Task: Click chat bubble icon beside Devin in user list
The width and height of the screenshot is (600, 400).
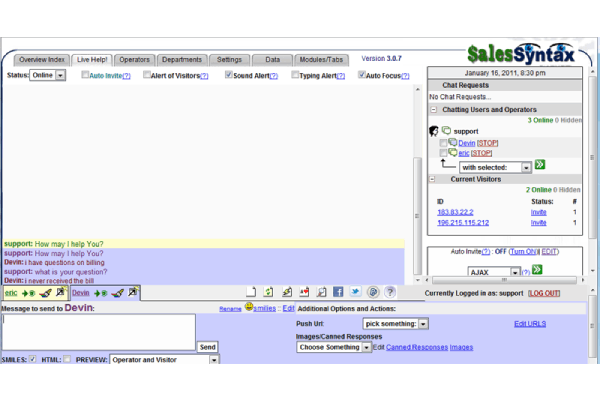Action: click(x=453, y=142)
